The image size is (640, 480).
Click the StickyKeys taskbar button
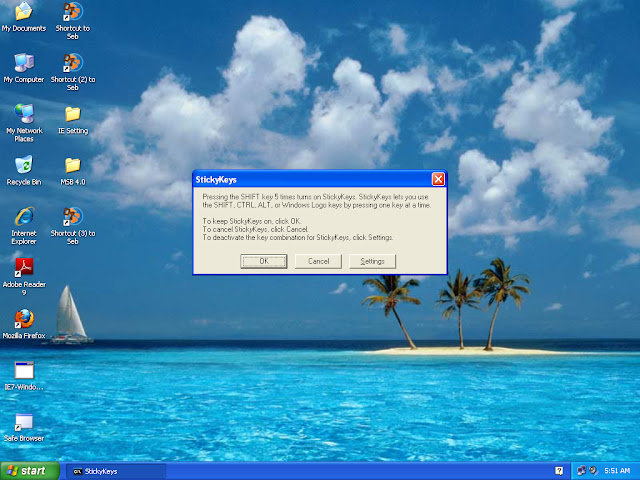tap(116, 471)
